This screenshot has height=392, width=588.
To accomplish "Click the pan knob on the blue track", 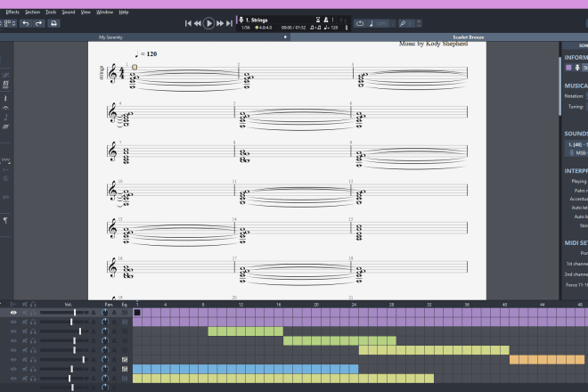I will click(x=105, y=369).
